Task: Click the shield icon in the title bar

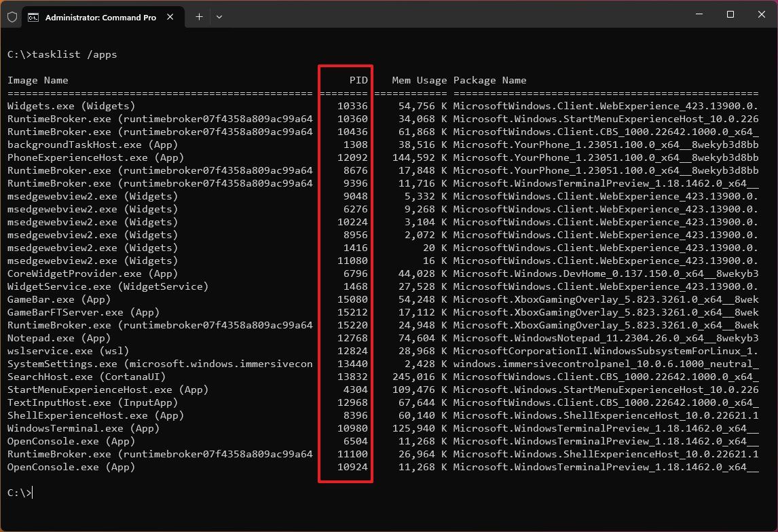Action: (12, 17)
